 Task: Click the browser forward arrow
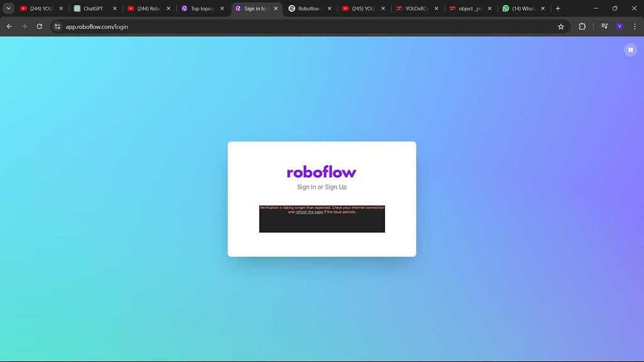[24, 26]
